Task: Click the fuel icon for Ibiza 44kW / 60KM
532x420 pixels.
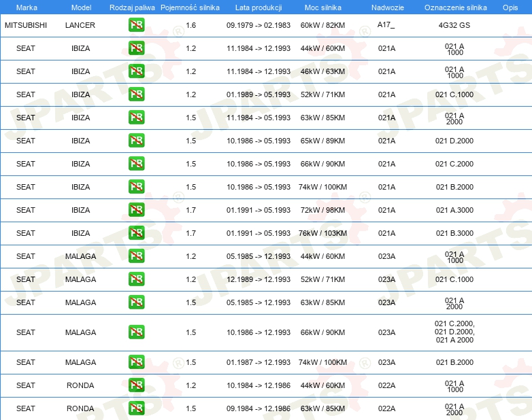Action: click(136, 48)
